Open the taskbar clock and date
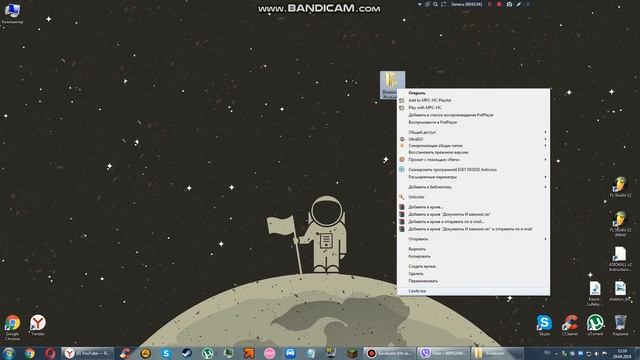This screenshot has width=640, height=360. click(622, 353)
